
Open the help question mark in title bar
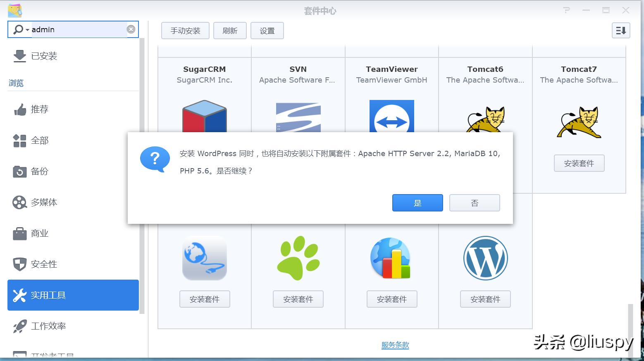566,10
